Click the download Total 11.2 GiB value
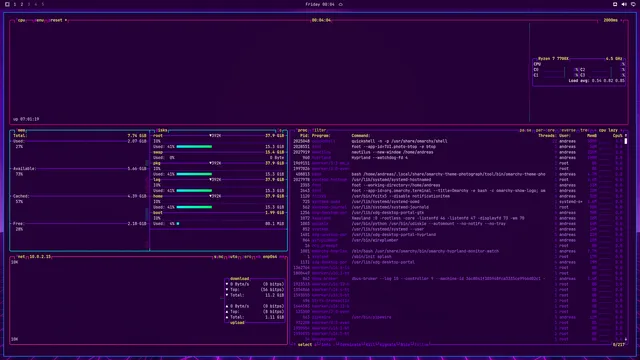Viewport: 640px width, 360px height. tap(275, 295)
